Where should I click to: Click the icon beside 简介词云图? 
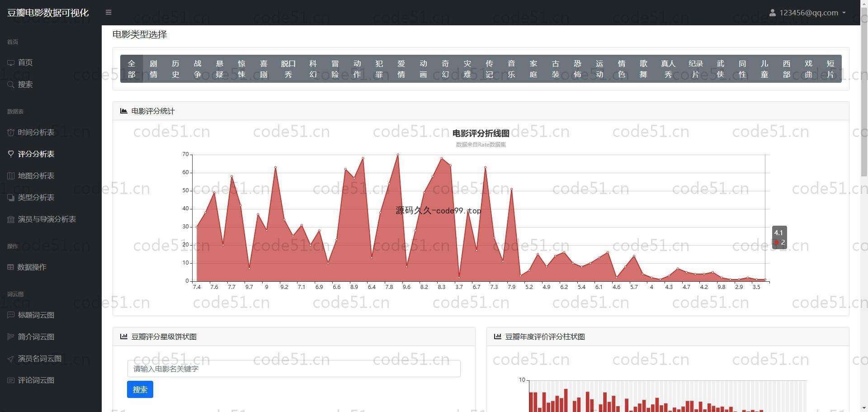click(x=11, y=336)
